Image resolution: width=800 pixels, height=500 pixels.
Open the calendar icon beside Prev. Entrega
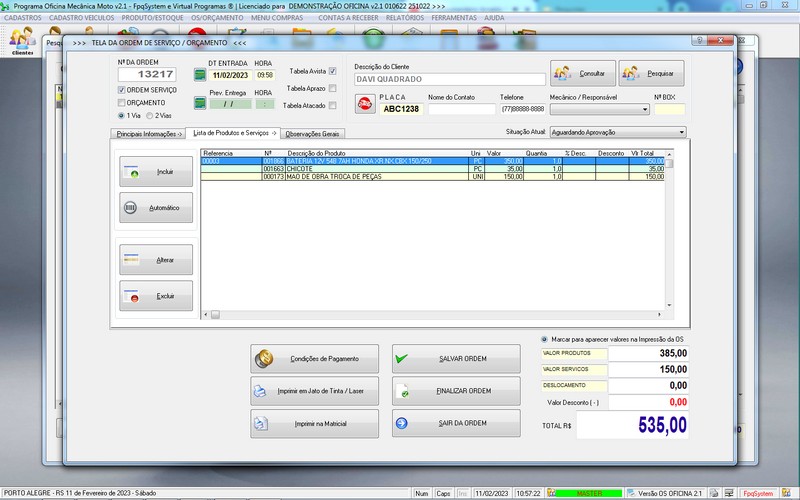pyautogui.click(x=200, y=103)
